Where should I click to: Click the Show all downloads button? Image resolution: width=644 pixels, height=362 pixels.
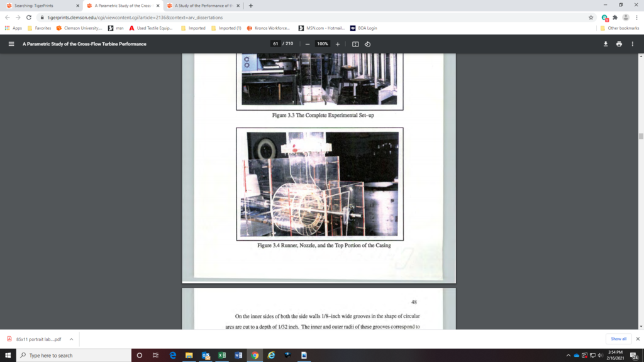click(618, 339)
